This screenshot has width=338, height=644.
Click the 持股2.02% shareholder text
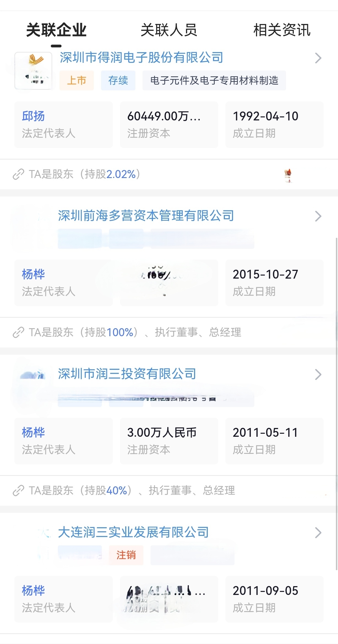85,174
